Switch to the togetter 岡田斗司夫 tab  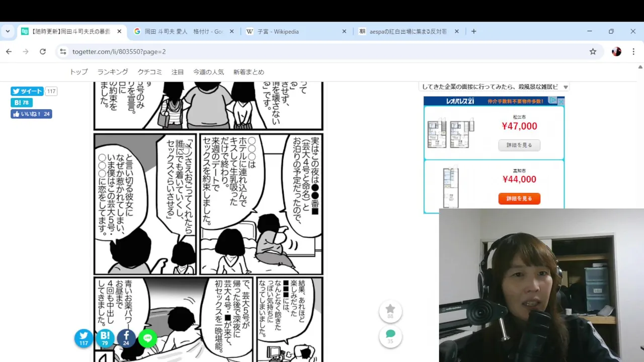click(x=71, y=31)
